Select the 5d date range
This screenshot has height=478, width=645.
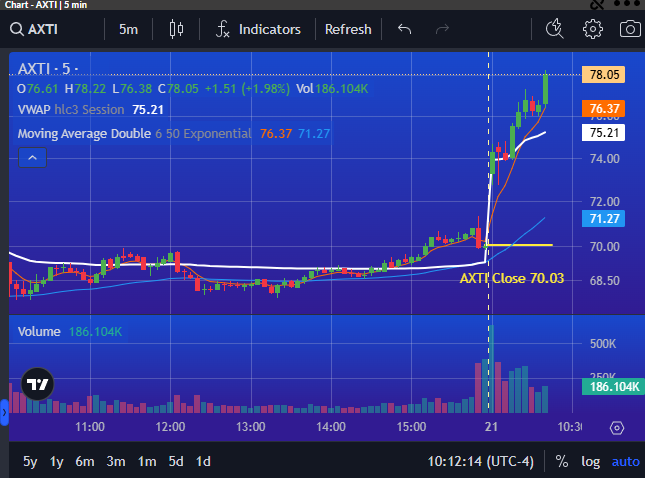click(x=176, y=462)
